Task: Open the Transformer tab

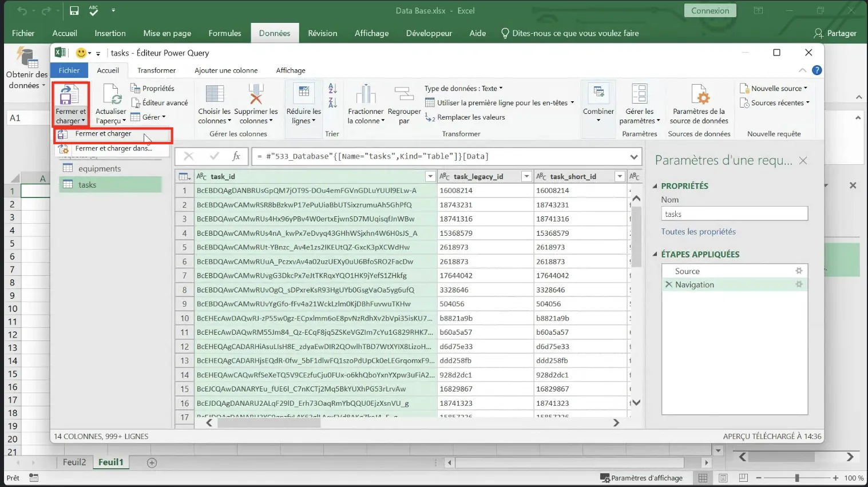Action: [156, 70]
